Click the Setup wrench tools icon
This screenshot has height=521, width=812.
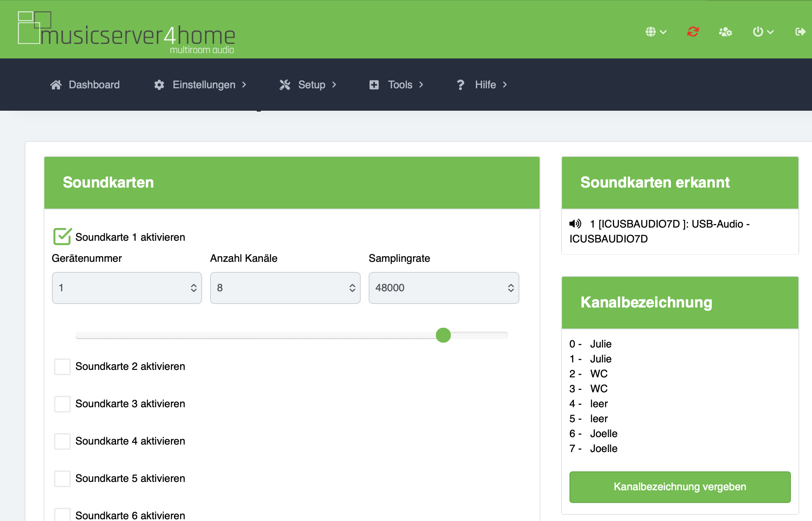(x=285, y=85)
